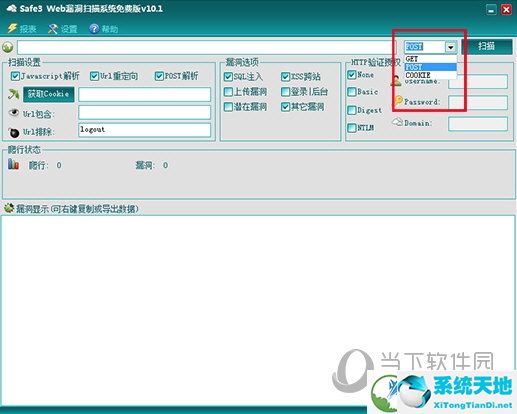Screen dimensions: 517x414
Task: Click the question mark icon of 帮助
Action: 94,29
